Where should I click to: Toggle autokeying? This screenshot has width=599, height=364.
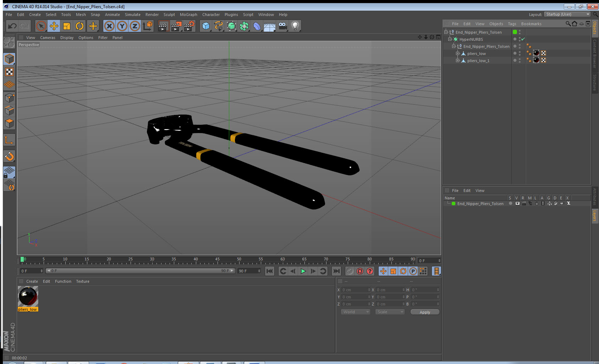tap(360, 271)
